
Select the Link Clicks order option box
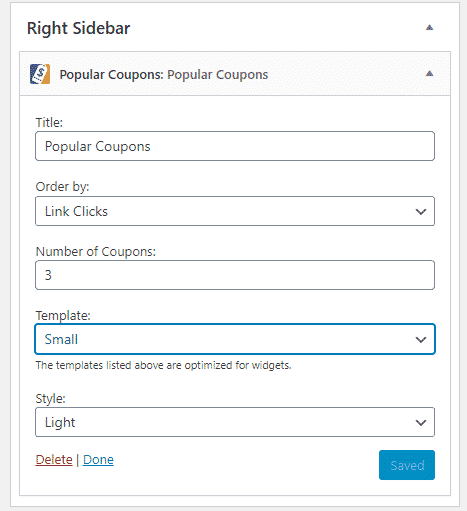coord(235,211)
